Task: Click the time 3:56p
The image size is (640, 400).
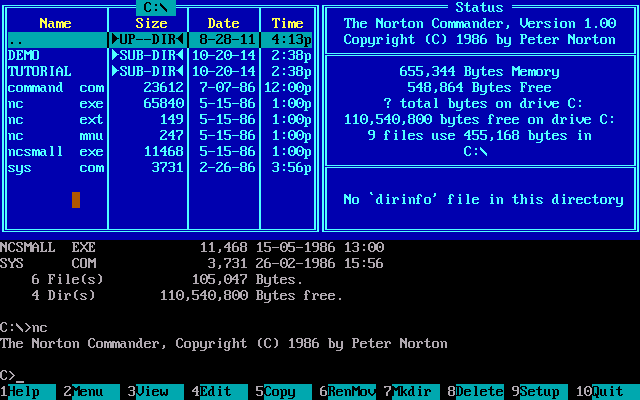Action: point(292,167)
